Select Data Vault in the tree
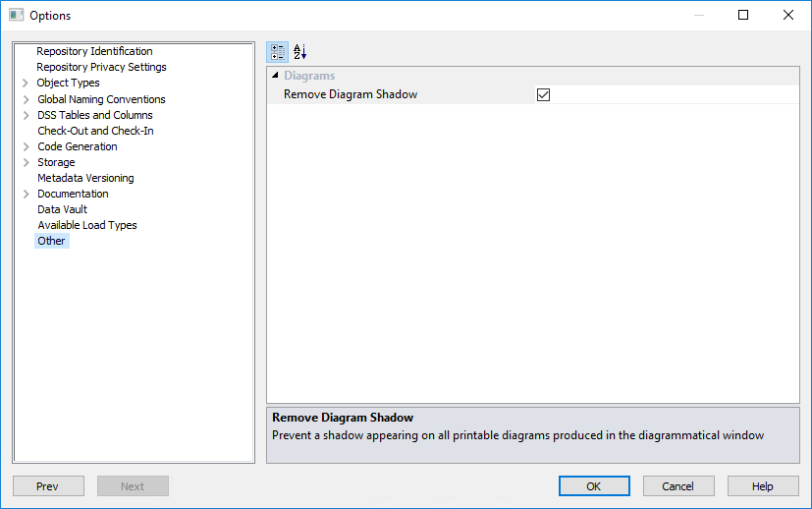 62,209
